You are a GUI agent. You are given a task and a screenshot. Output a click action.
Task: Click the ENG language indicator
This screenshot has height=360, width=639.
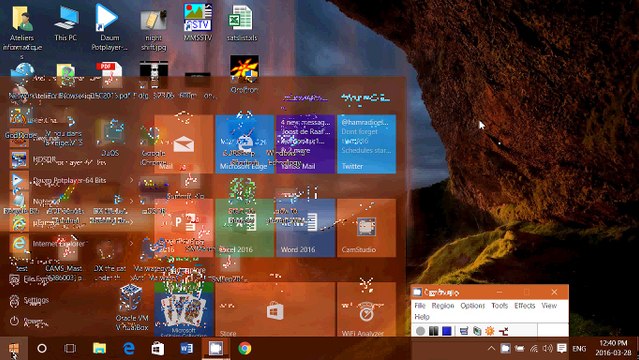579,349
